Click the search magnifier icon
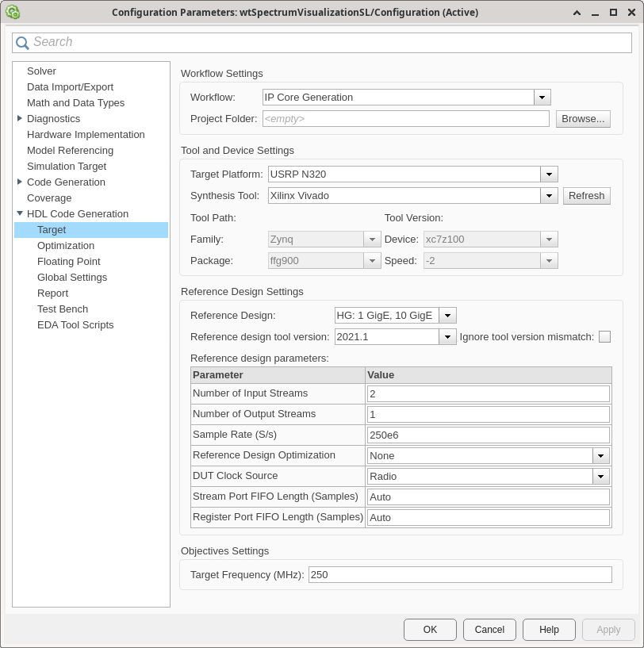Image resolution: width=644 pixels, height=648 pixels. pyautogui.click(x=25, y=42)
